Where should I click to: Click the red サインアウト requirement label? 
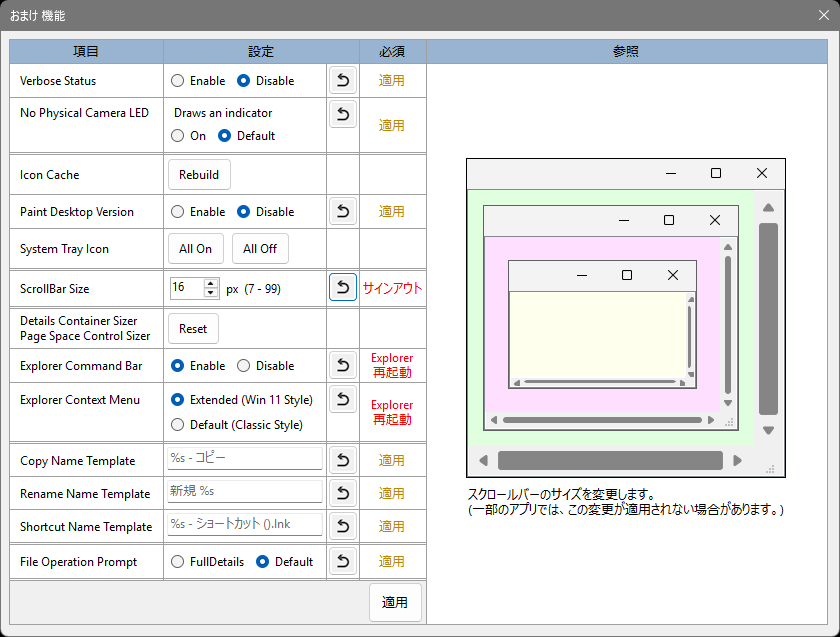click(x=393, y=288)
